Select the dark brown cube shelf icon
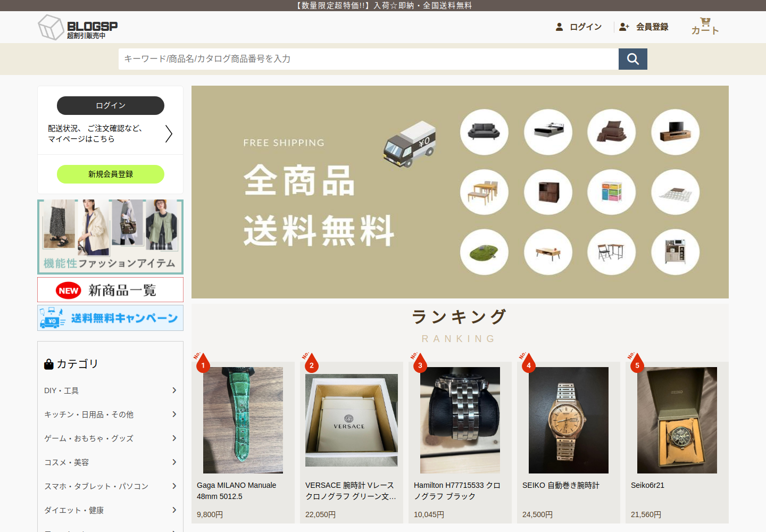The height and width of the screenshot is (532, 766). pos(548,192)
